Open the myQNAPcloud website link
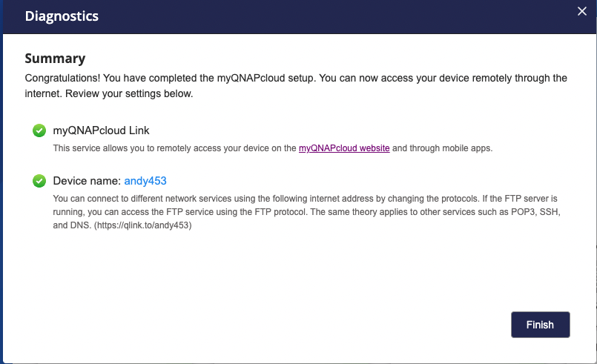The height and width of the screenshot is (364, 597). click(x=344, y=148)
